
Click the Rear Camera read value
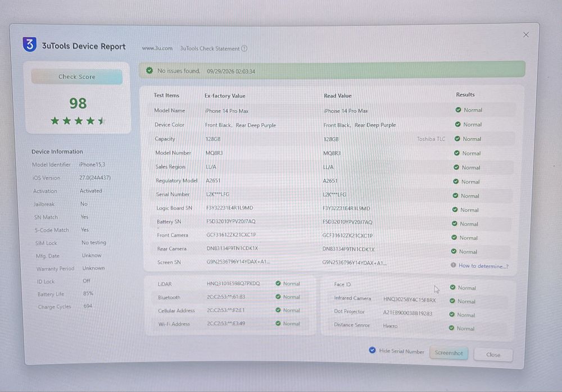(x=348, y=249)
